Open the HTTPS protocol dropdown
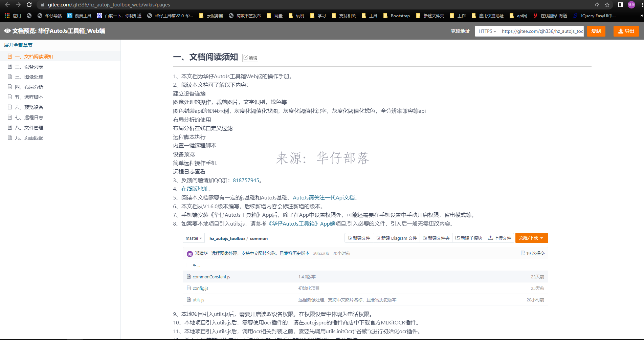 [x=487, y=31]
